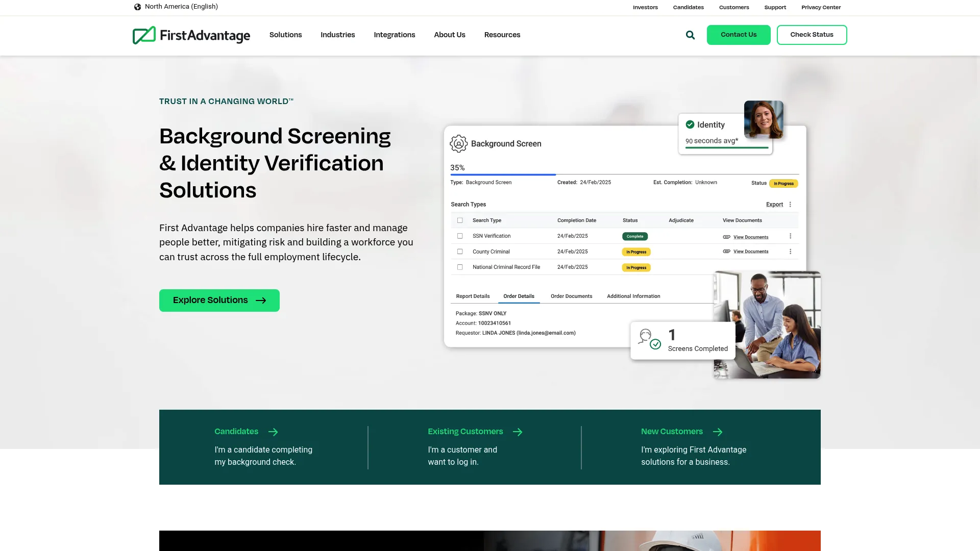Screen dimensions: 980x551
Task: Click the Adjudicate column header
Action: [681, 220]
